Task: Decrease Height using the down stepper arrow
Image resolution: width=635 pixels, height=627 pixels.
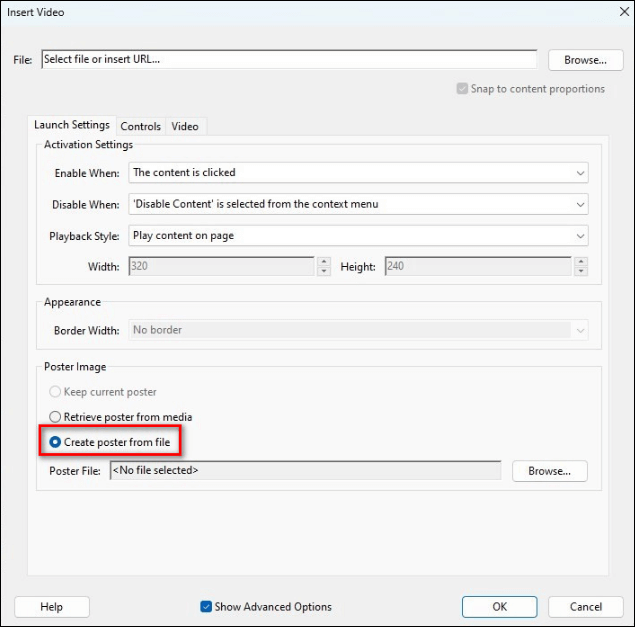Action: click(580, 272)
